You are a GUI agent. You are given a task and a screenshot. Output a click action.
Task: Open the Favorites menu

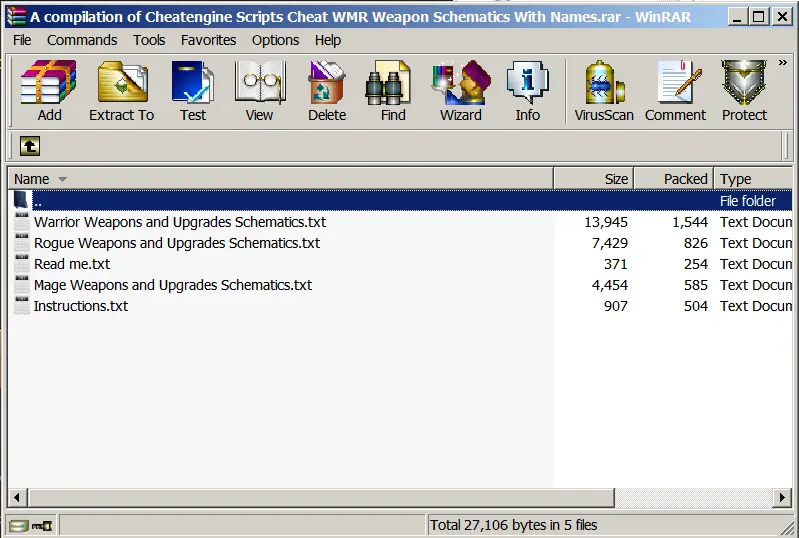point(208,40)
